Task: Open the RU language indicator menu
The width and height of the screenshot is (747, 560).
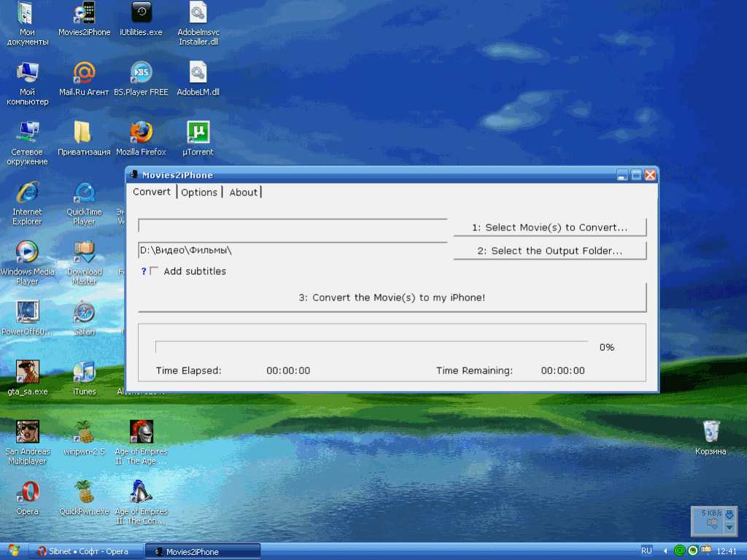Action: (x=646, y=551)
